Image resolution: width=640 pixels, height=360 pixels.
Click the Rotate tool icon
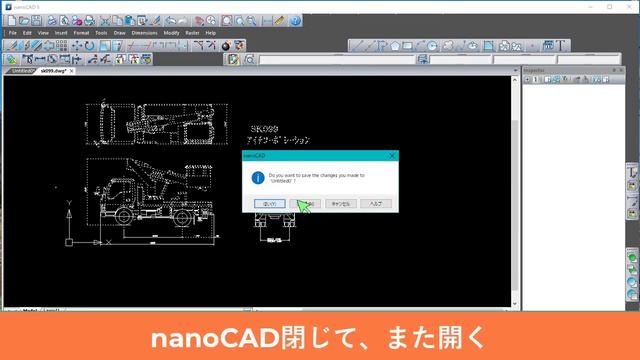pyautogui.click(x=89, y=46)
